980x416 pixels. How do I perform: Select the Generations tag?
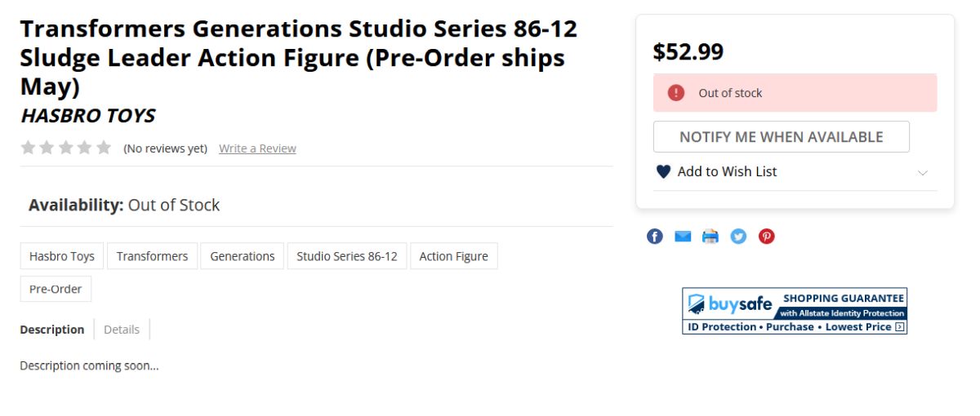(x=243, y=256)
